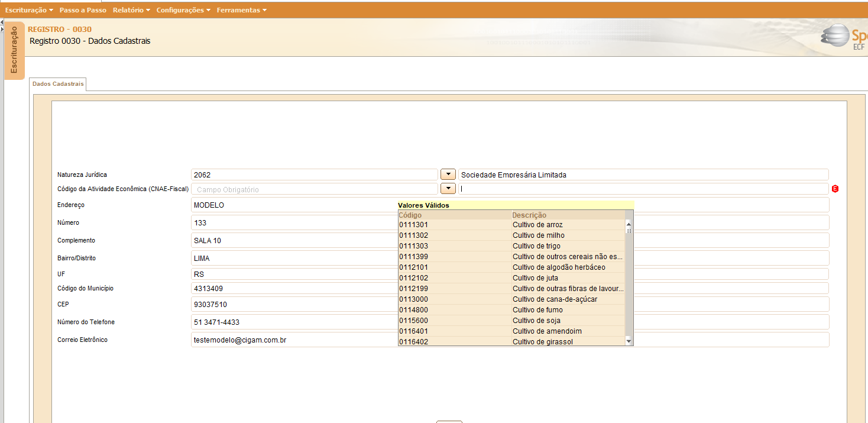The image size is (868, 423).
Task: Click the CNAE-Fiscal Campo Obrigatório field
Action: coord(314,189)
